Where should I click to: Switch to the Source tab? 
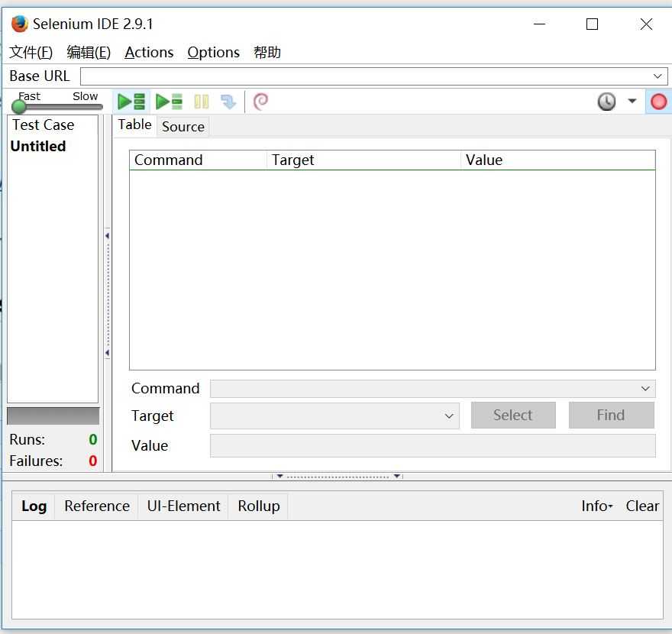pos(183,127)
